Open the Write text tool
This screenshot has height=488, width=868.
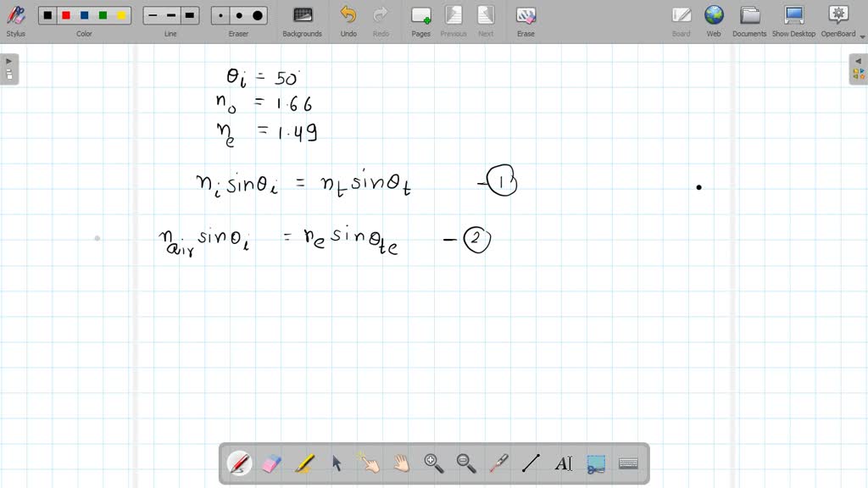click(564, 463)
